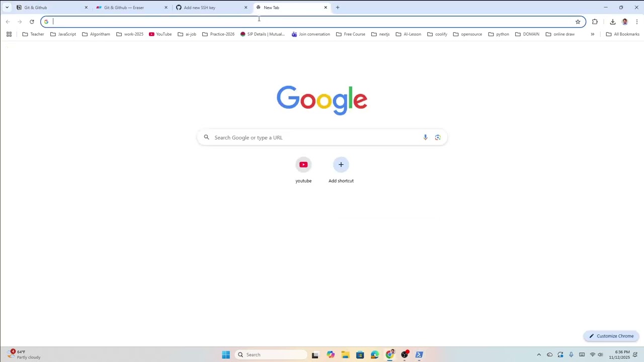The width and height of the screenshot is (644, 362).
Task: Switch to the Git & Github — Eraser tab
Action: 131,8
